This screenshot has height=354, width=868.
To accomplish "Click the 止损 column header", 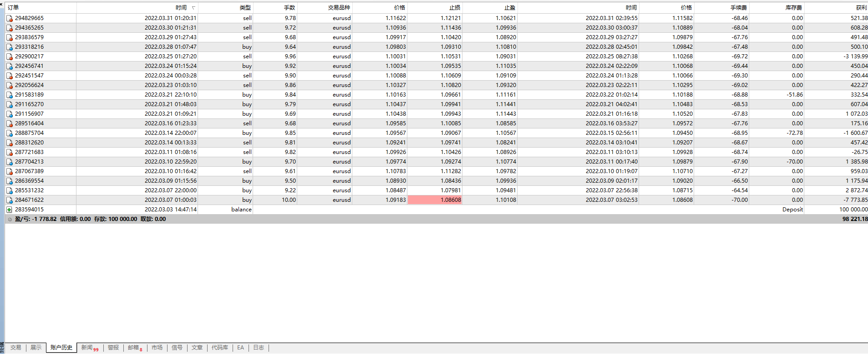I will (454, 8).
